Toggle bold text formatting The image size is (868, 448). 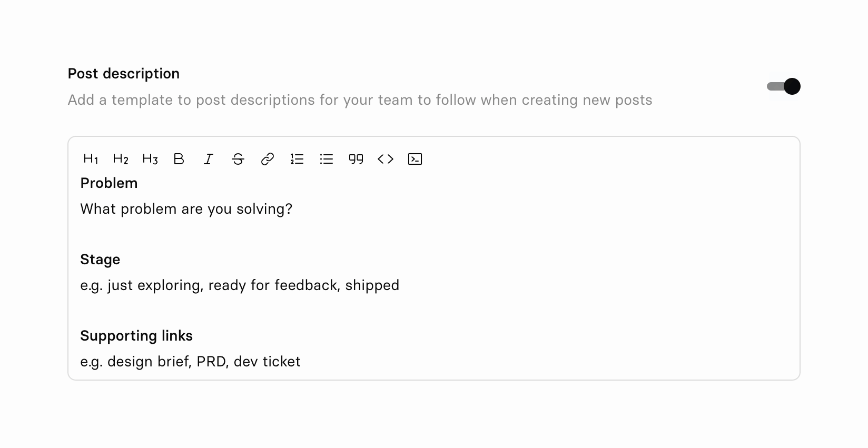click(x=179, y=159)
